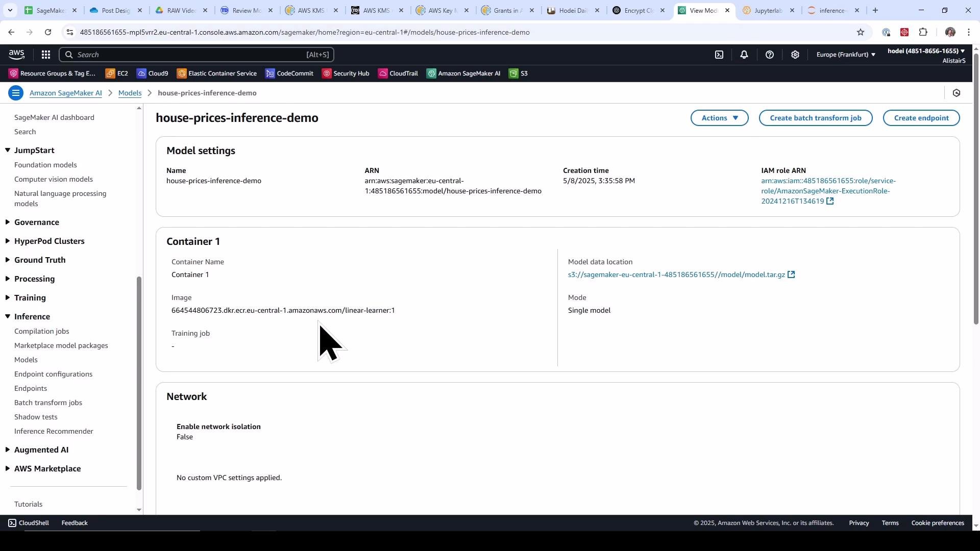Expand the Training section
This screenshot has width=980, height=551.
[x=8, y=298]
